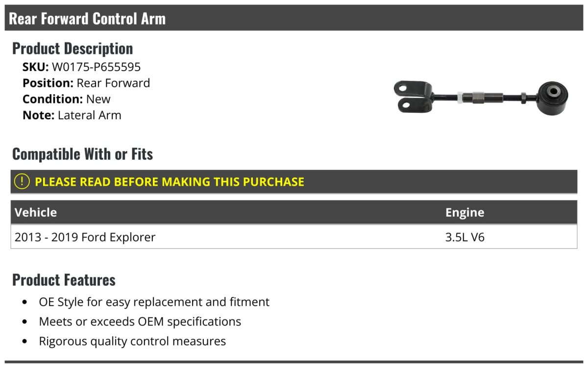Click the Rigorous quality control measures bullet
The width and height of the screenshot is (588, 368).
[x=132, y=341]
